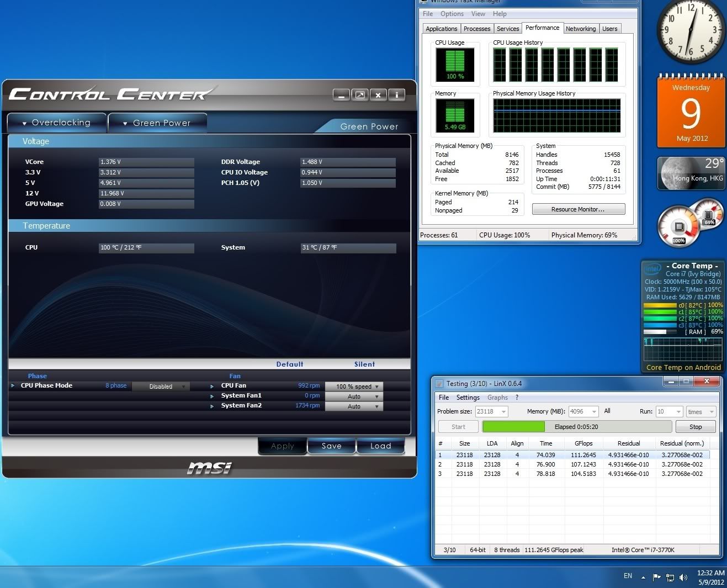Click LinX elapsed progress bar
Screen dimensions: 727x588
coord(577,427)
